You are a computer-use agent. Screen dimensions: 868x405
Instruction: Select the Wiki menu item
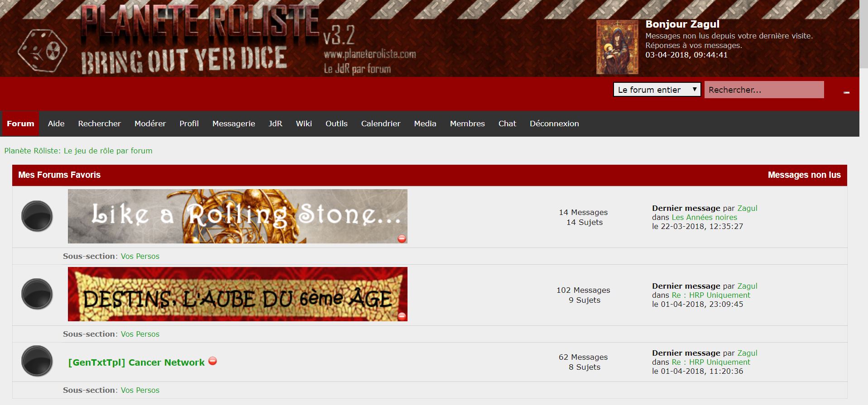tap(303, 124)
